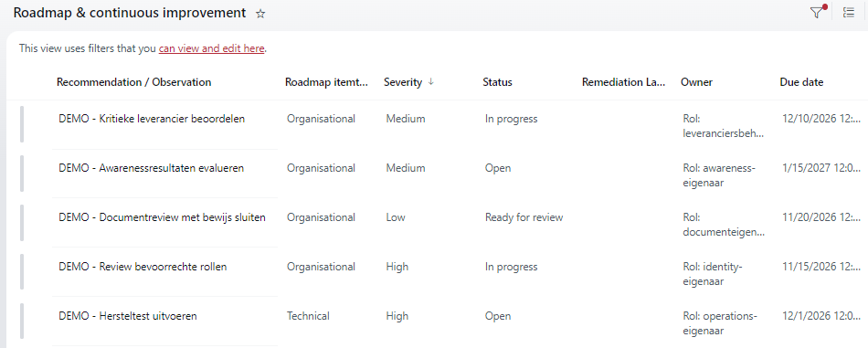Click 'In progress' status in Review bevoorrechte row
Image resolution: width=868 pixels, height=348 pixels.
click(x=512, y=267)
